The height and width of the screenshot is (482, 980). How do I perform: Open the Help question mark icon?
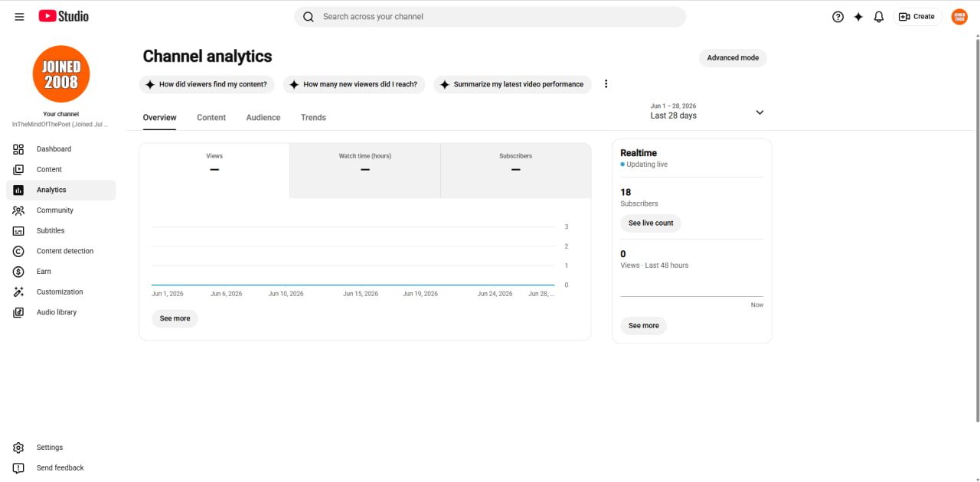(x=838, y=17)
